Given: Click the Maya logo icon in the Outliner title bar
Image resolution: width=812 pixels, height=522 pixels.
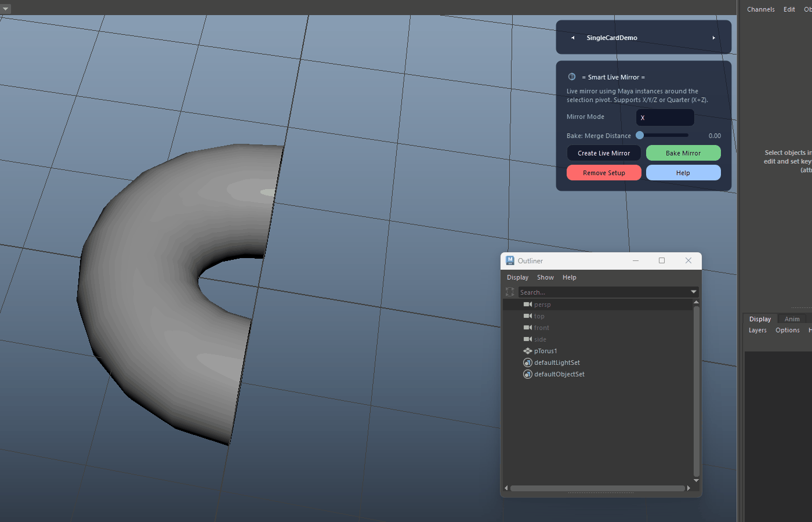Looking at the screenshot, I should tap(510, 260).
